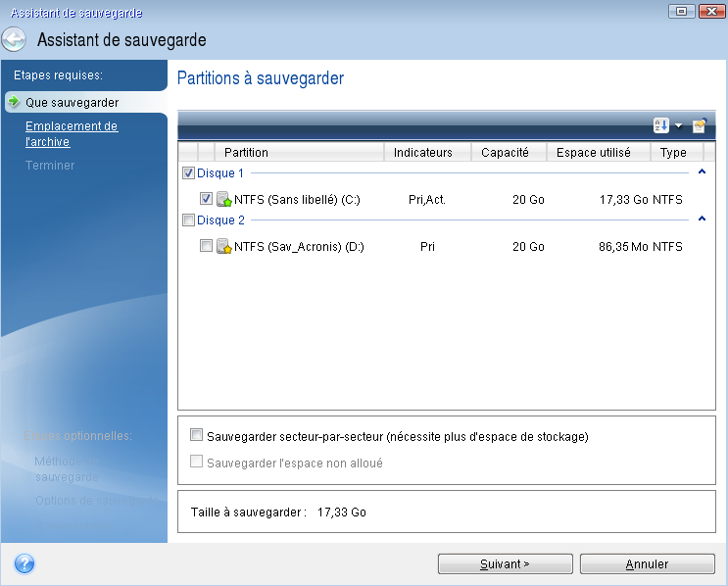Screen dimensions: 728x586
Task: Select the NTFS (Sans libellé) (C:) row text
Action: click(297, 200)
